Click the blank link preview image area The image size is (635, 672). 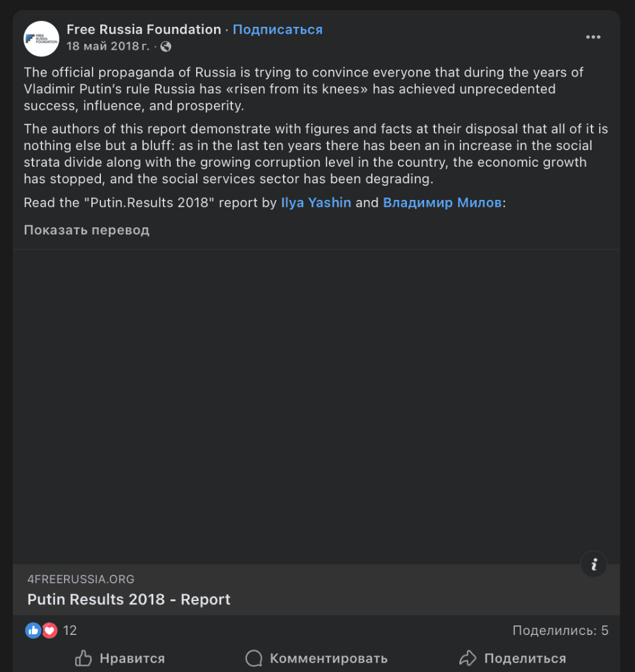(316, 406)
